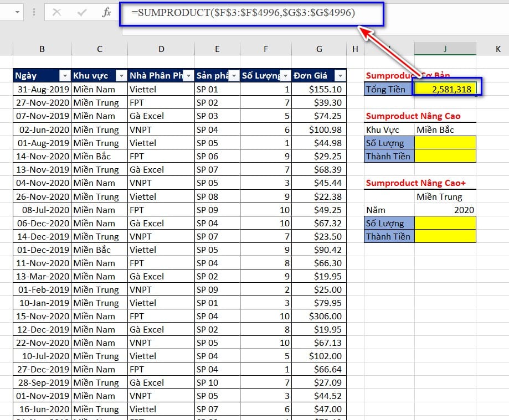Select yellow Số Lượng cell under Miền Bắc
The width and height of the screenshot is (509, 420).
pos(445,143)
